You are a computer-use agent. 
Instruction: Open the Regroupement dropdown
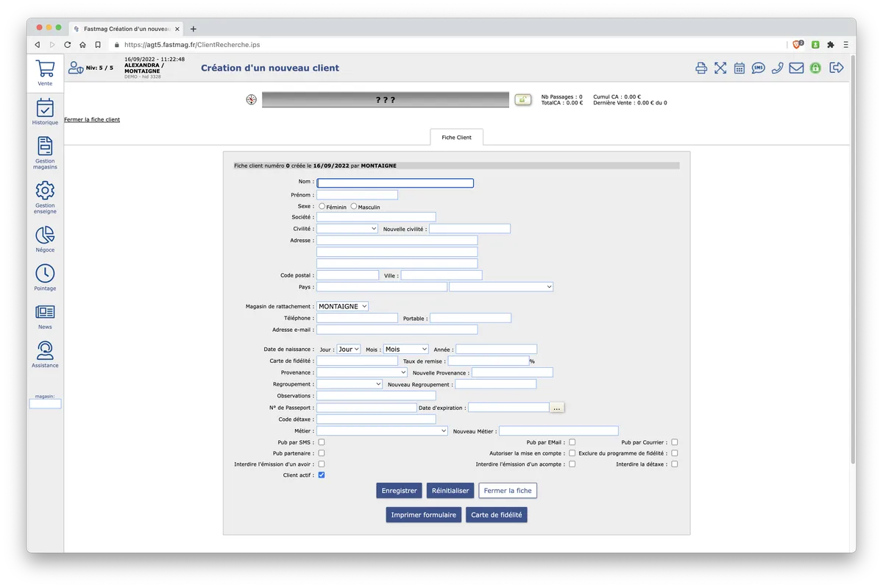click(350, 384)
